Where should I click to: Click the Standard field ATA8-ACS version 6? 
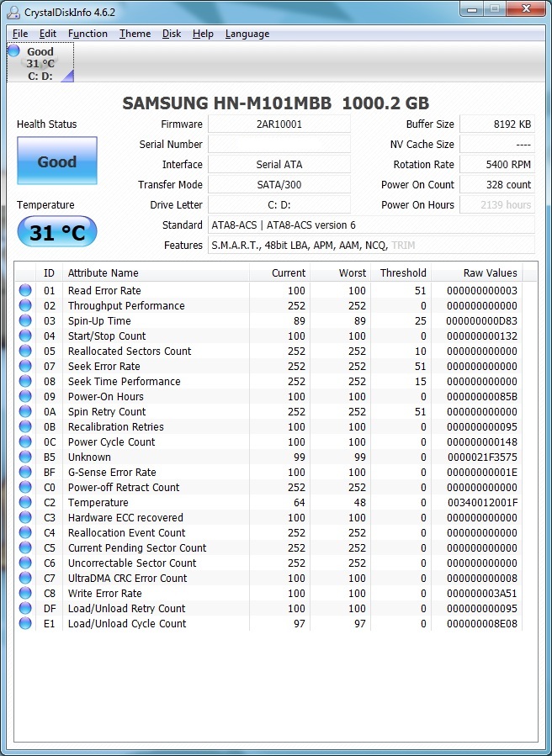371,225
